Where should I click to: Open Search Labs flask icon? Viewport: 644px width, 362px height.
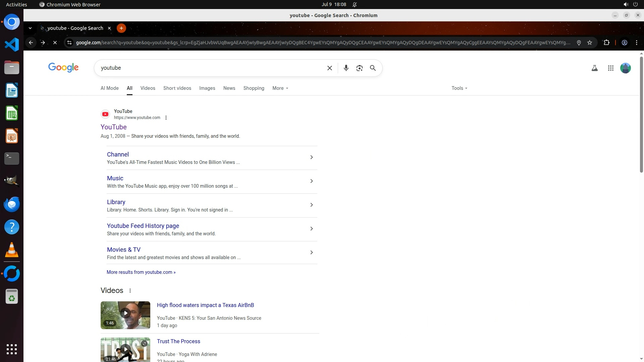coord(594,68)
